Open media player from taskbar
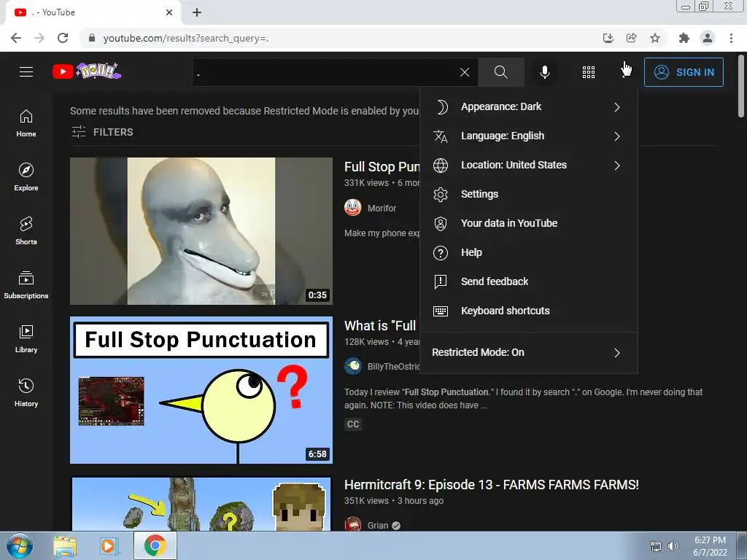 click(109, 545)
